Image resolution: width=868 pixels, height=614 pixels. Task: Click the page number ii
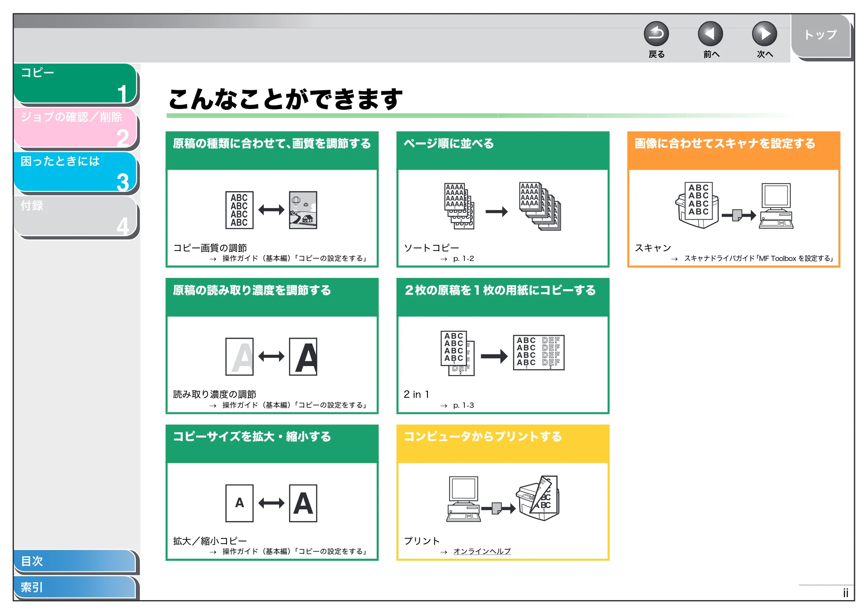pyautogui.click(x=846, y=593)
